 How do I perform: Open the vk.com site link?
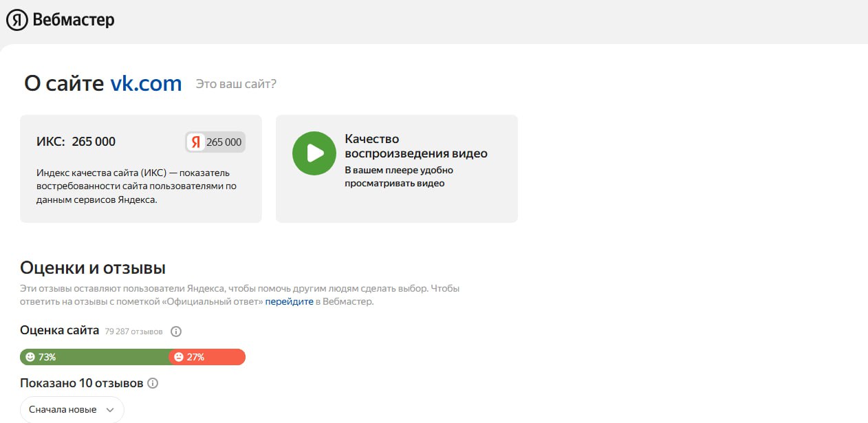click(x=146, y=84)
